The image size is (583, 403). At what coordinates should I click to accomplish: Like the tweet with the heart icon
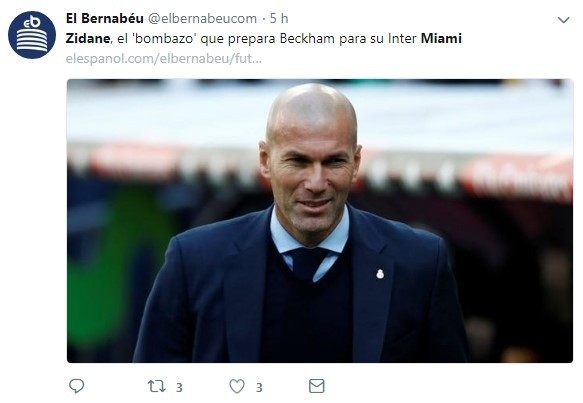click(237, 386)
